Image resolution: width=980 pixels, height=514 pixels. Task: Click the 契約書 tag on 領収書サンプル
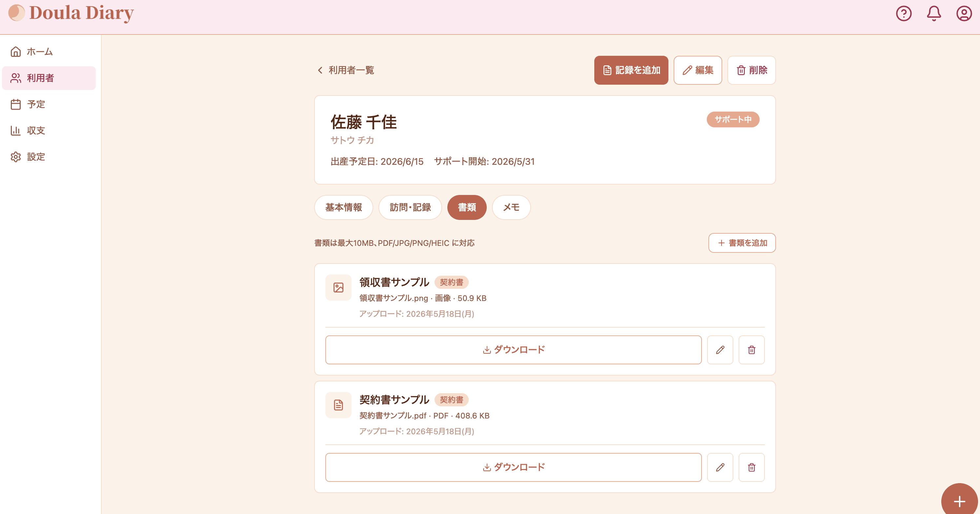452,282
